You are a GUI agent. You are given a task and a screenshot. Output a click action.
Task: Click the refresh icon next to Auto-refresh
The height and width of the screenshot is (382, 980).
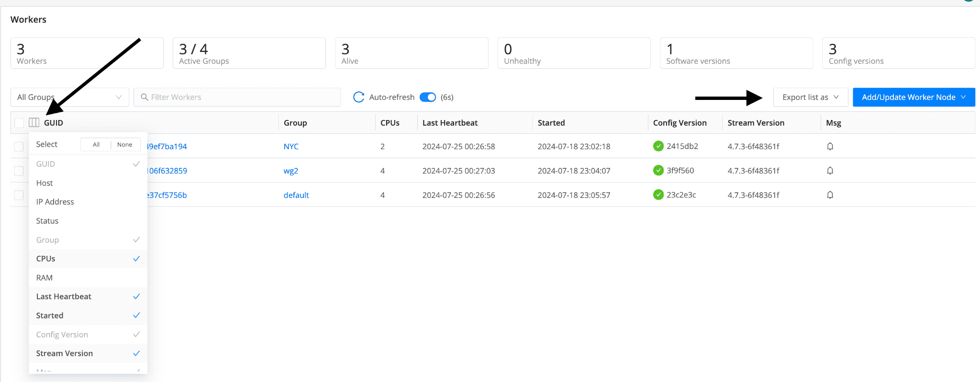tap(358, 97)
